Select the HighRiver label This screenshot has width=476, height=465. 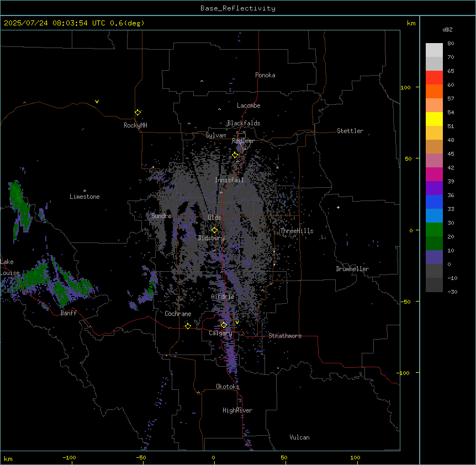[x=237, y=410]
